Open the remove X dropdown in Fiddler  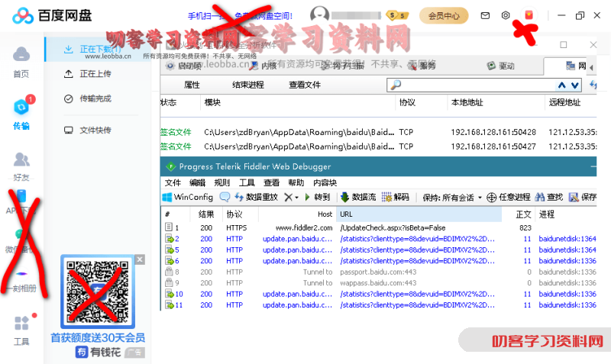click(x=291, y=198)
